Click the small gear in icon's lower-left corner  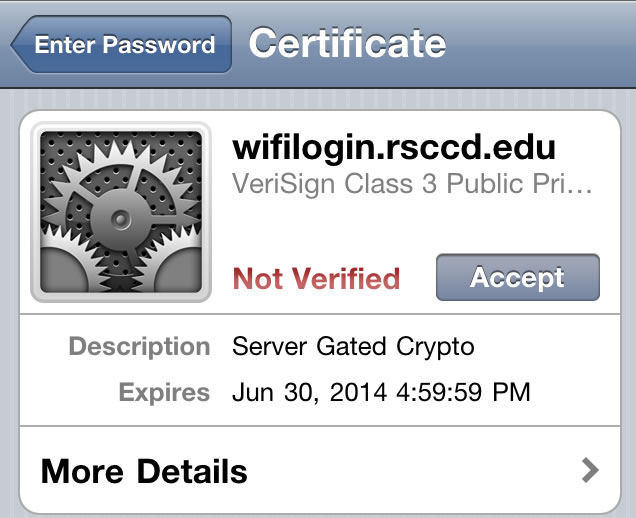pyautogui.click(x=60, y=272)
